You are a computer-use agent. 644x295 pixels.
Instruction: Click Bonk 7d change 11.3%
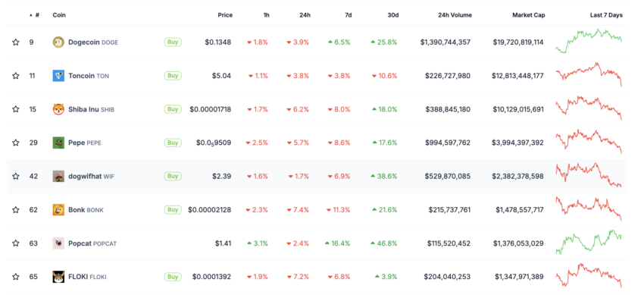tap(339, 210)
